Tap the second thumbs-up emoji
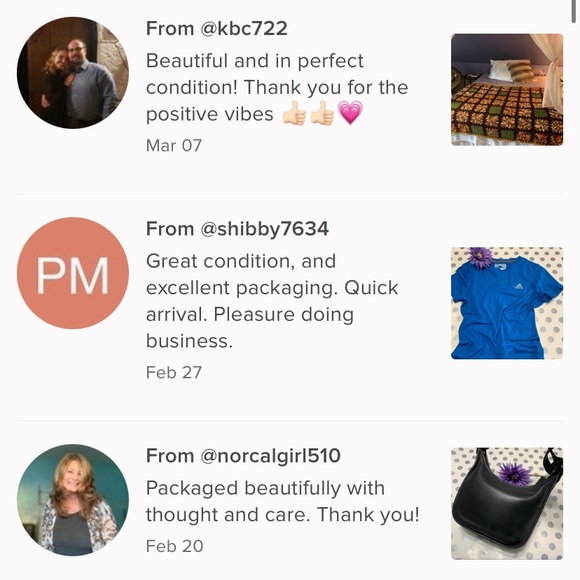Image resolution: width=580 pixels, height=580 pixels. (322, 113)
